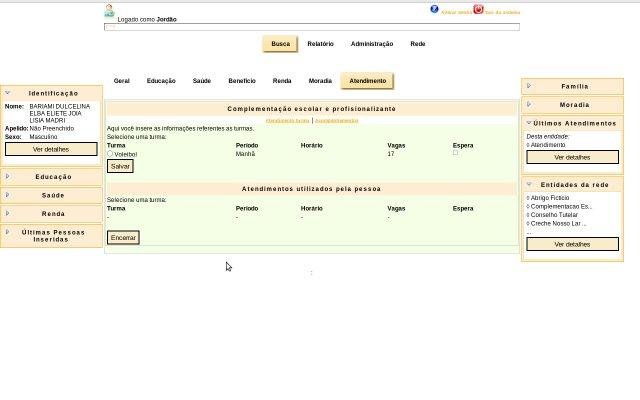Click 'Ver detalhes' in Identificação panel
The image size is (640, 400).
[x=51, y=149]
